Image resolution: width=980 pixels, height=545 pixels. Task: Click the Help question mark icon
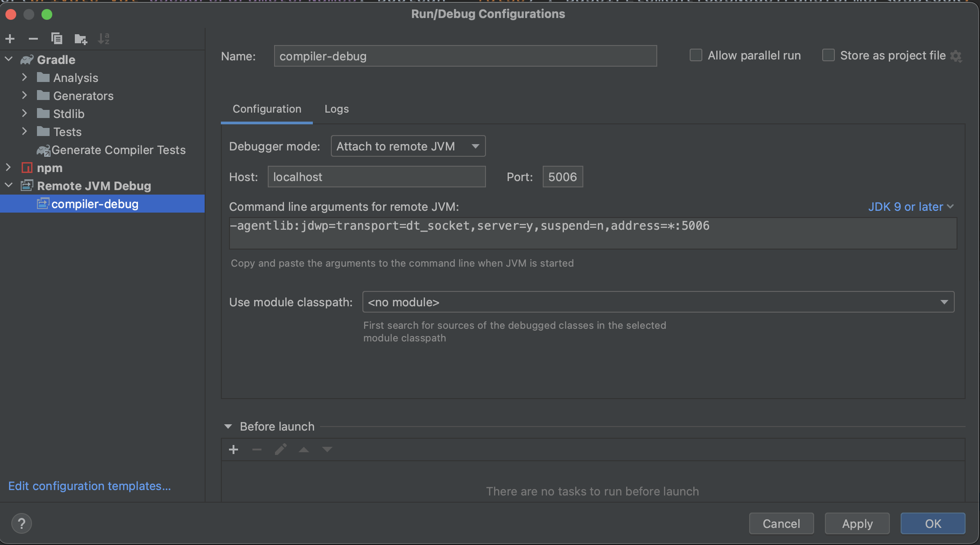tap(21, 523)
